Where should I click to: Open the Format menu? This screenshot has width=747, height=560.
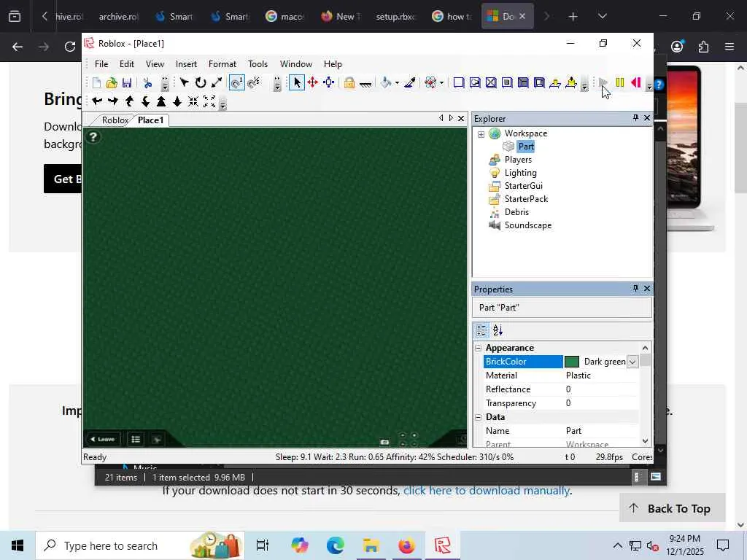click(222, 64)
